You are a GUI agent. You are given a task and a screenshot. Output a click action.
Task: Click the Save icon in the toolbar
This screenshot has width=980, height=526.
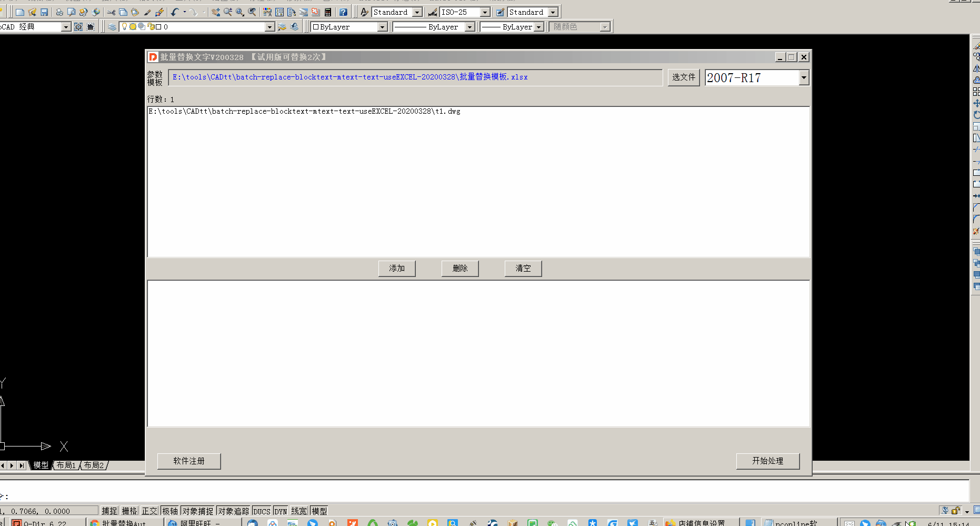coord(44,12)
